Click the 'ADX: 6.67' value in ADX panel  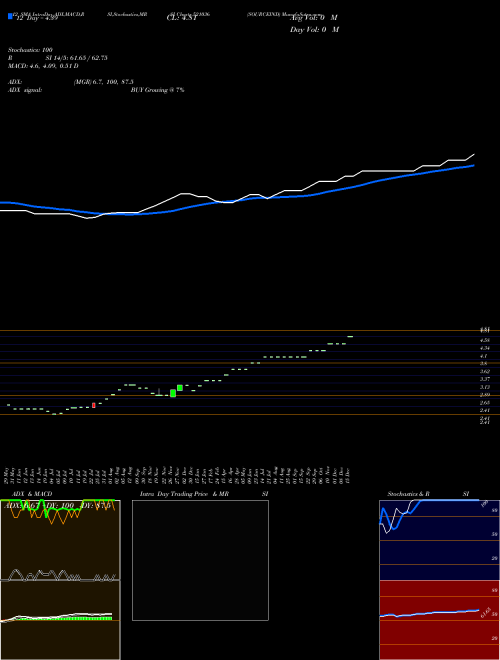(x=21, y=506)
